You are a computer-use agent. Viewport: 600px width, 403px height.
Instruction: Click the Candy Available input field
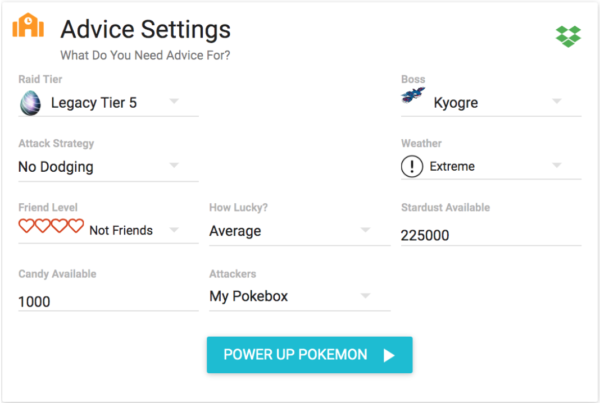click(107, 301)
